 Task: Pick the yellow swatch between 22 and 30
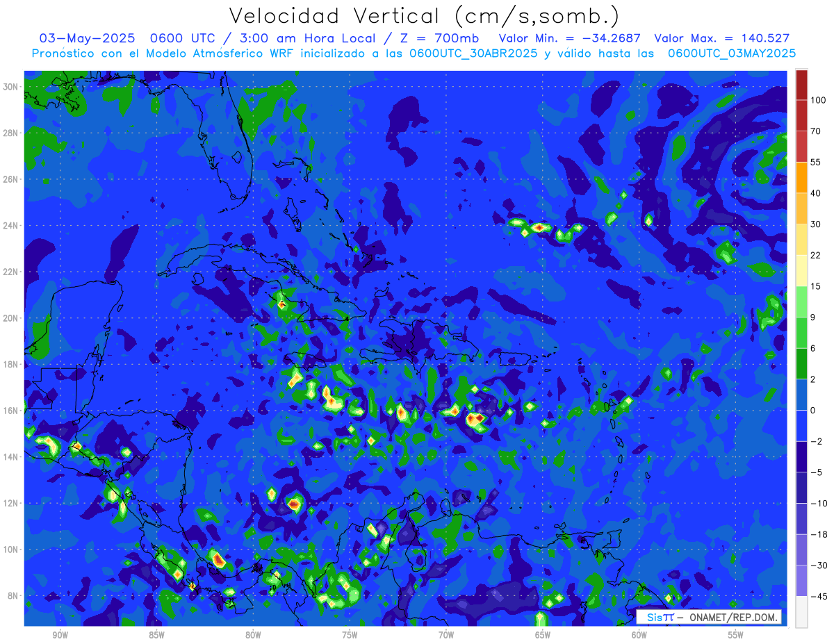[801, 240]
